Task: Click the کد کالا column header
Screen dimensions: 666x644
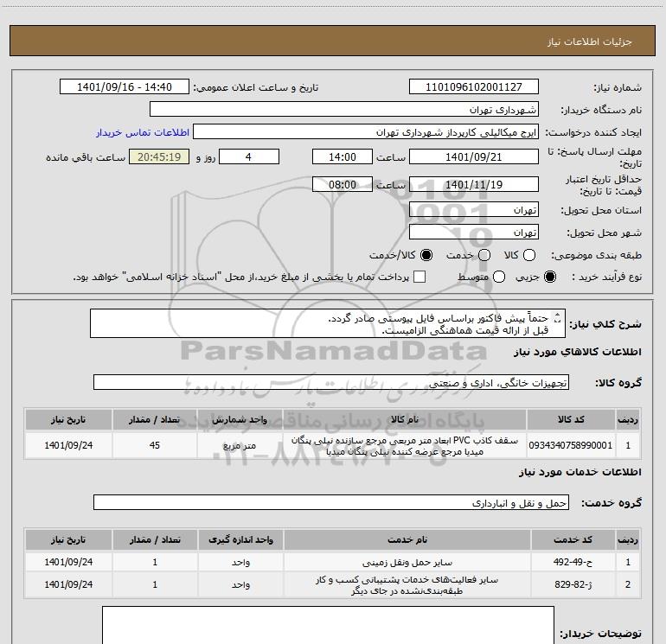Action: click(571, 420)
